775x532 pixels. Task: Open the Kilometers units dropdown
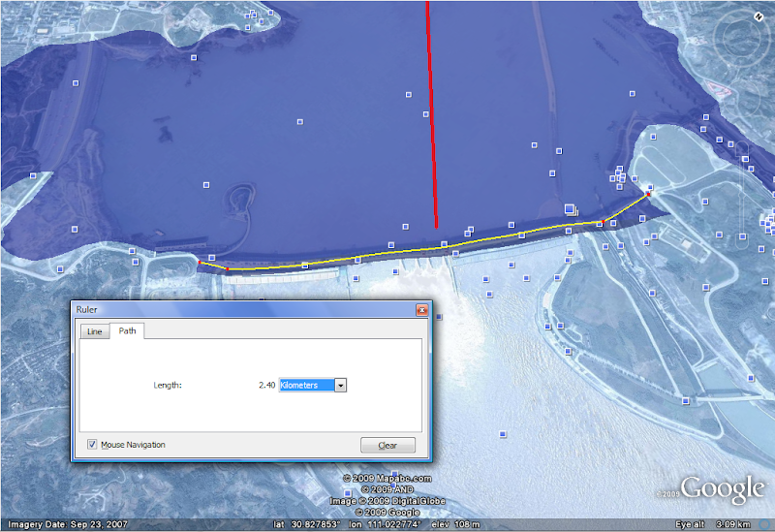tap(341, 385)
